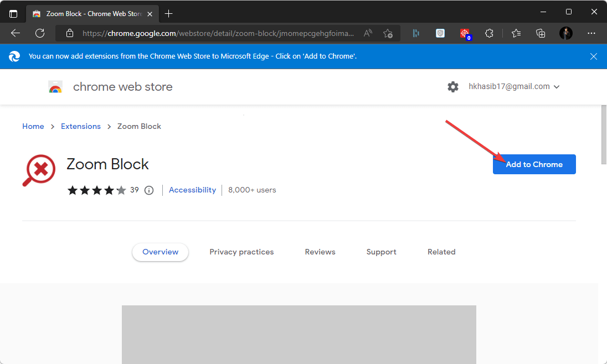Image resolution: width=607 pixels, height=364 pixels.
Task: Open Chrome Web Store settings gear
Action: pos(453,87)
